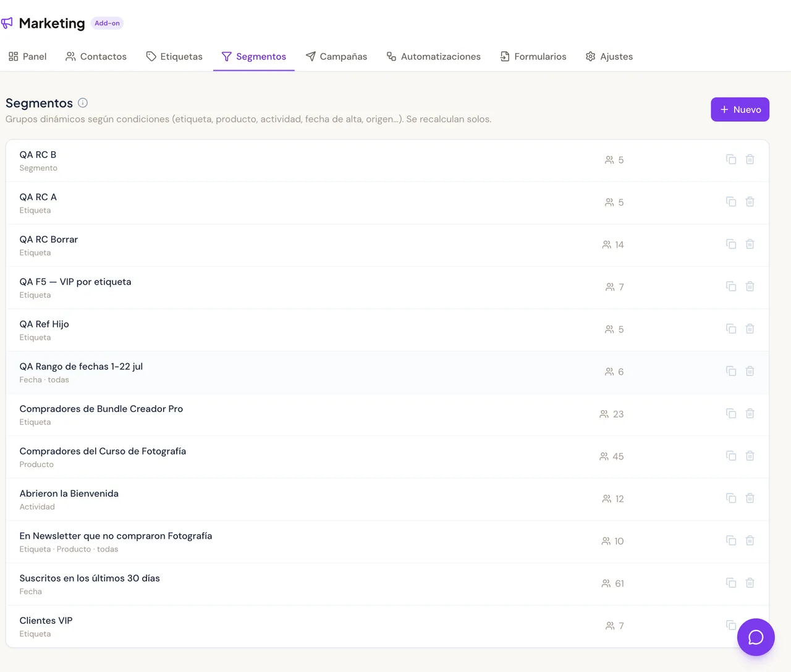The image size is (791, 672).
Task: Open the QA Rango de fechas 1–22 jul row
Action: [x=387, y=372]
